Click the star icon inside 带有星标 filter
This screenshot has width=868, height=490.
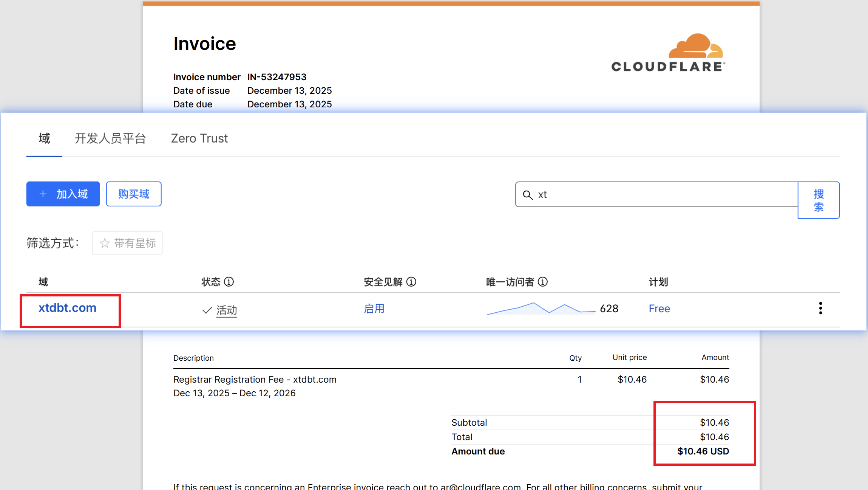pos(105,243)
